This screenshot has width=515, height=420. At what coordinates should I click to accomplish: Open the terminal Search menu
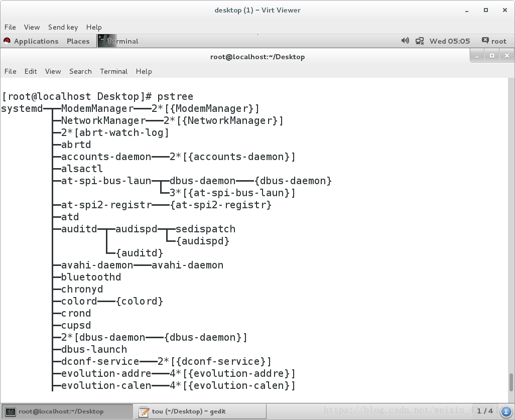coord(80,71)
